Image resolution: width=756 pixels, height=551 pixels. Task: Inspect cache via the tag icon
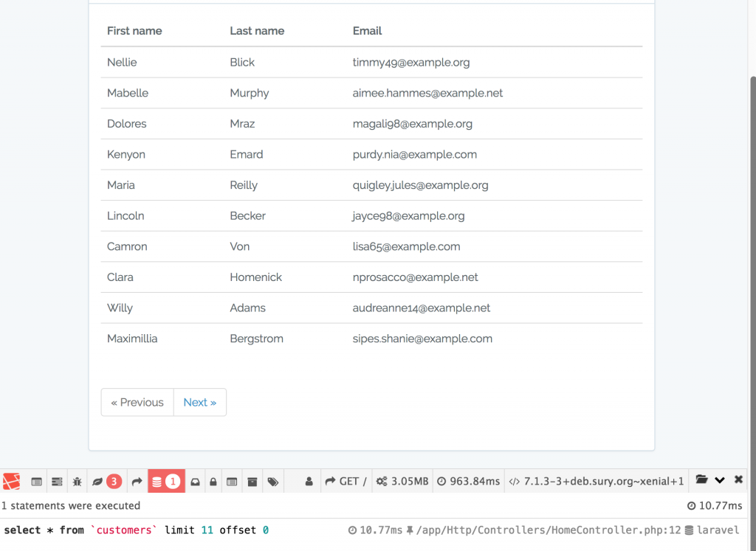click(273, 480)
